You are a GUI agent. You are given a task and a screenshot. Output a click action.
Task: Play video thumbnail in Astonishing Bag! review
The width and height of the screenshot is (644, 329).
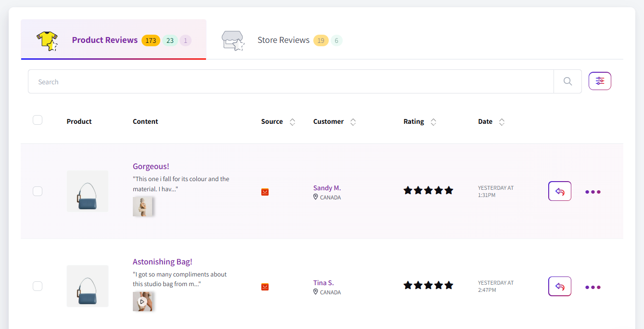pos(142,302)
